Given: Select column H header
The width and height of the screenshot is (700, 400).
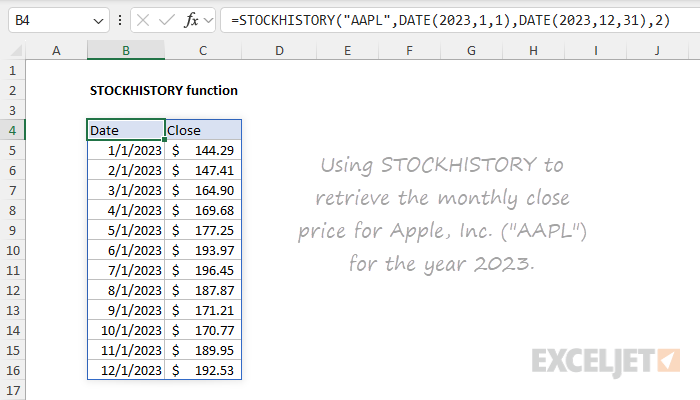Looking at the screenshot, I should click(x=533, y=50).
